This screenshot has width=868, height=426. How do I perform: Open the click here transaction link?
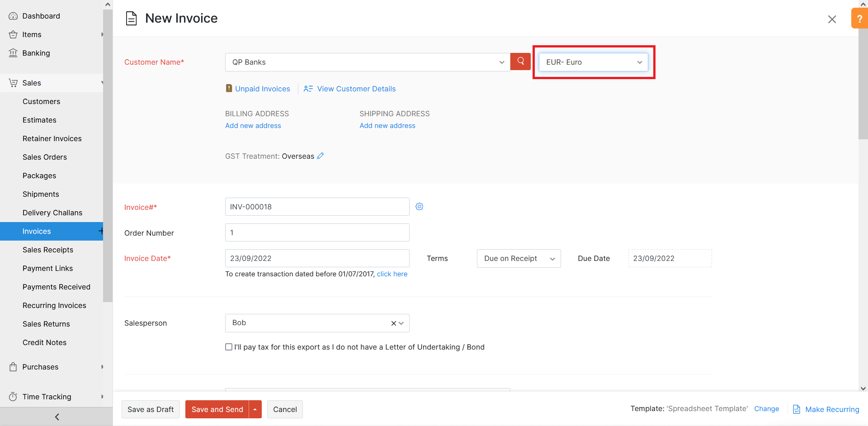pos(392,274)
